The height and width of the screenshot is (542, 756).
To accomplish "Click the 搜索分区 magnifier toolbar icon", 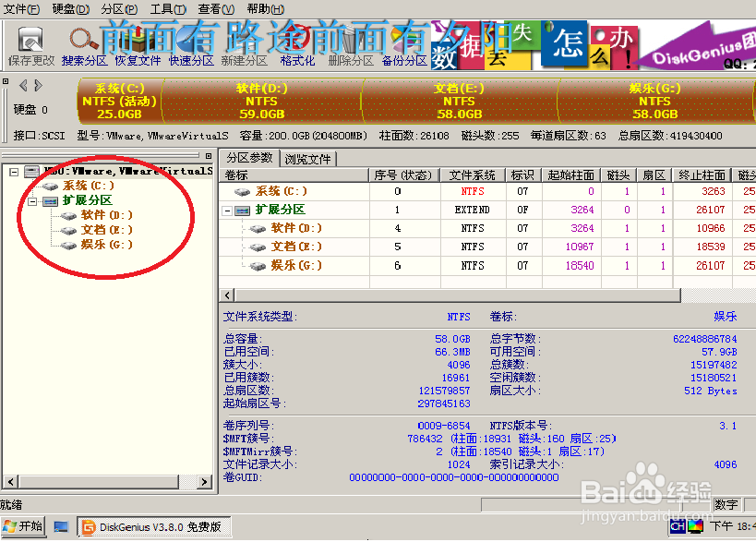I will (x=84, y=46).
